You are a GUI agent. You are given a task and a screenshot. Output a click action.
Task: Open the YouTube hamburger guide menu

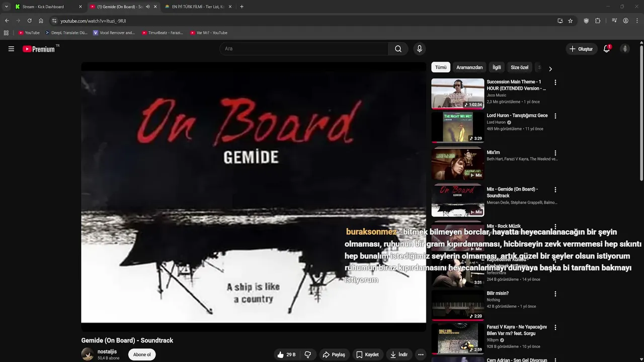(11, 49)
